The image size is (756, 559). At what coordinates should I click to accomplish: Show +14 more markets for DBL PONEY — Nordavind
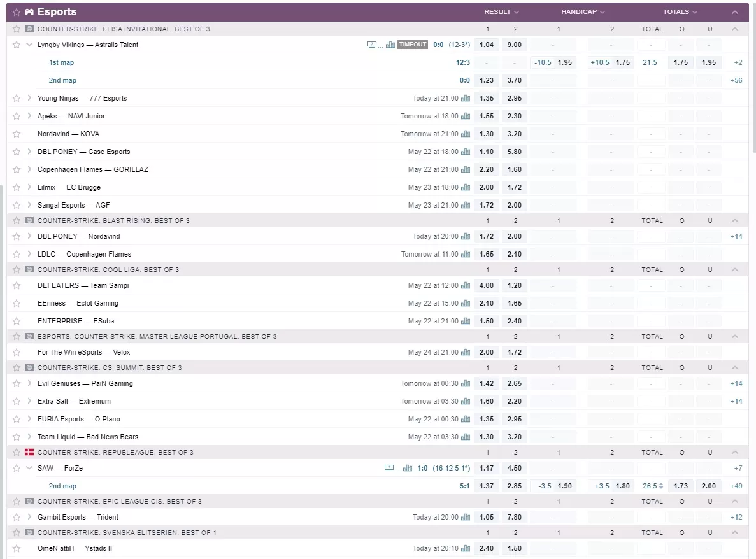pyautogui.click(x=736, y=237)
